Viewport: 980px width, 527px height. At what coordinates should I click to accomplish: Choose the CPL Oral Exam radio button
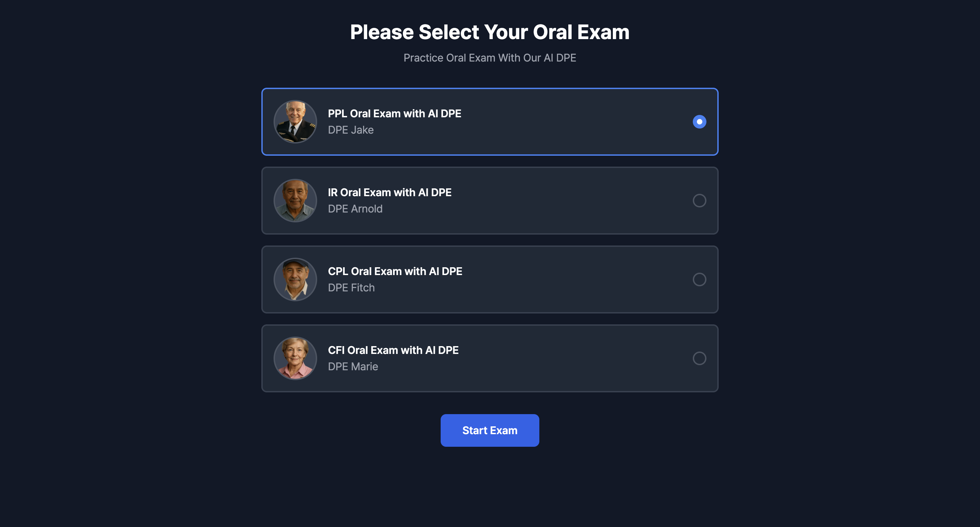point(699,279)
